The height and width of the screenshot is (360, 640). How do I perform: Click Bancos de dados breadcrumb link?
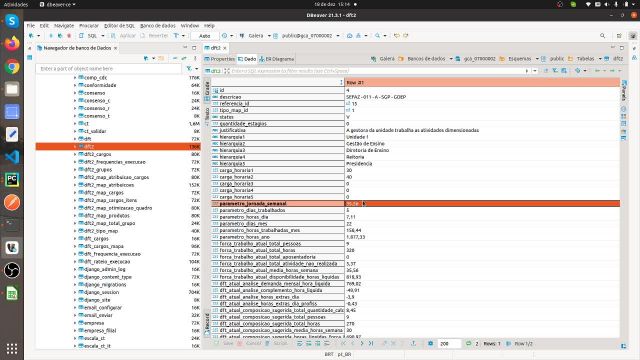(426, 59)
